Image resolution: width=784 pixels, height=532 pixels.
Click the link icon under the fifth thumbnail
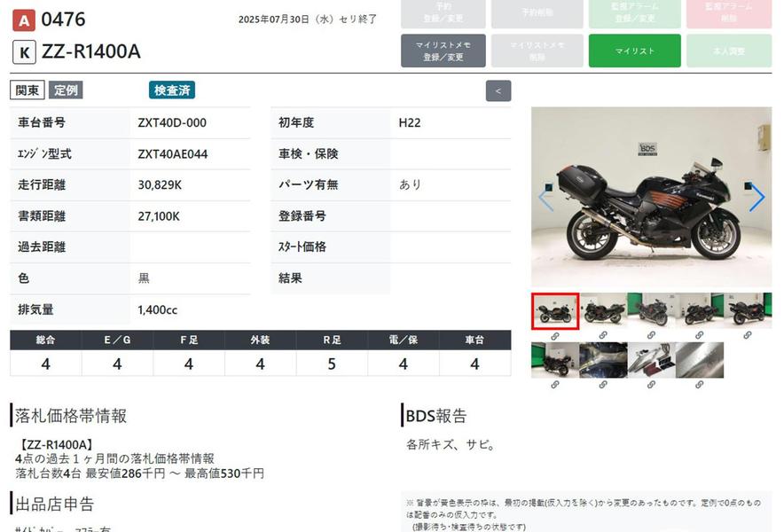[x=748, y=335]
